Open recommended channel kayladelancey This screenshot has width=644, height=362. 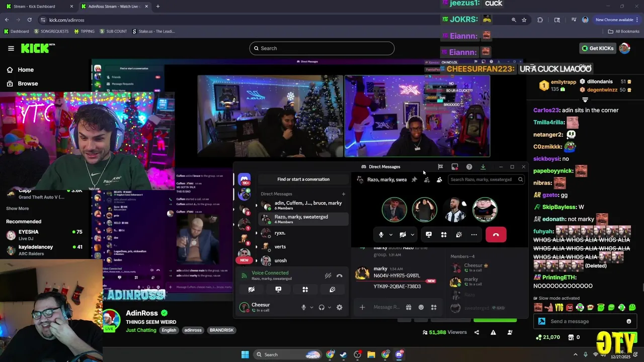click(44, 250)
